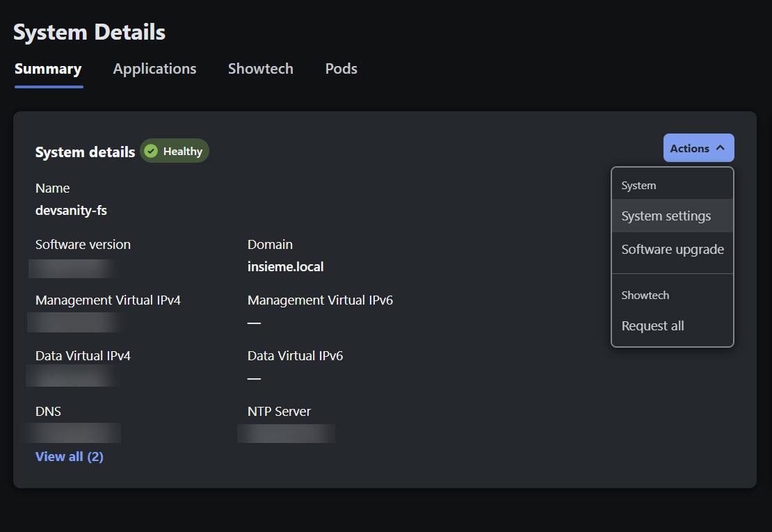Click the green checkmark health icon

(151, 151)
